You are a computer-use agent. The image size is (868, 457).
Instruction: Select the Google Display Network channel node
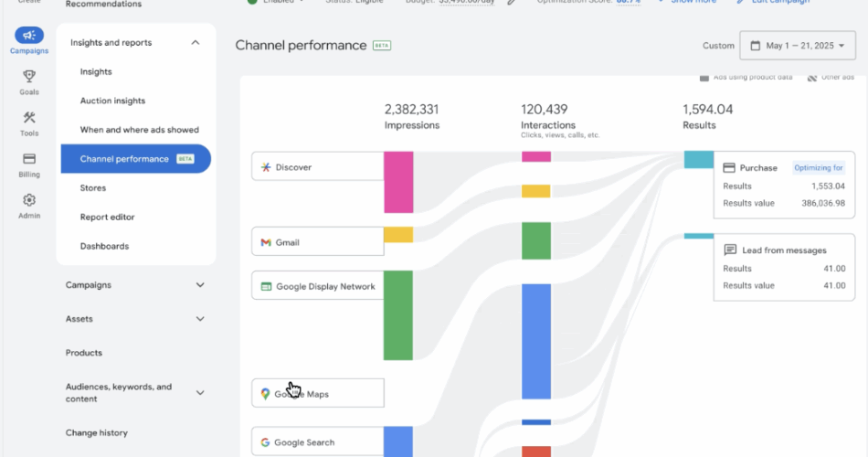[x=318, y=286]
